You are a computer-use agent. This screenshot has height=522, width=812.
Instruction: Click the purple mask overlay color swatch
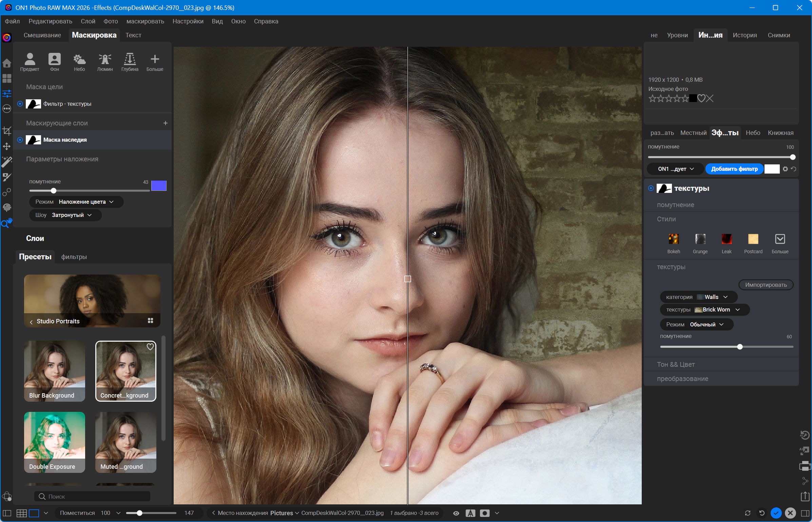point(159,185)
